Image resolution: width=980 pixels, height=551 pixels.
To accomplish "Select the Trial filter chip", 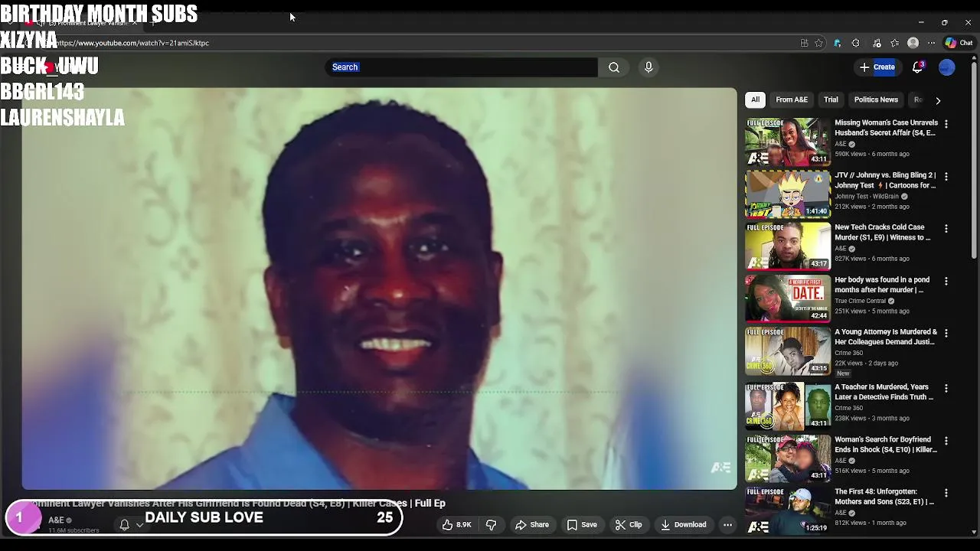I will 831,99.
